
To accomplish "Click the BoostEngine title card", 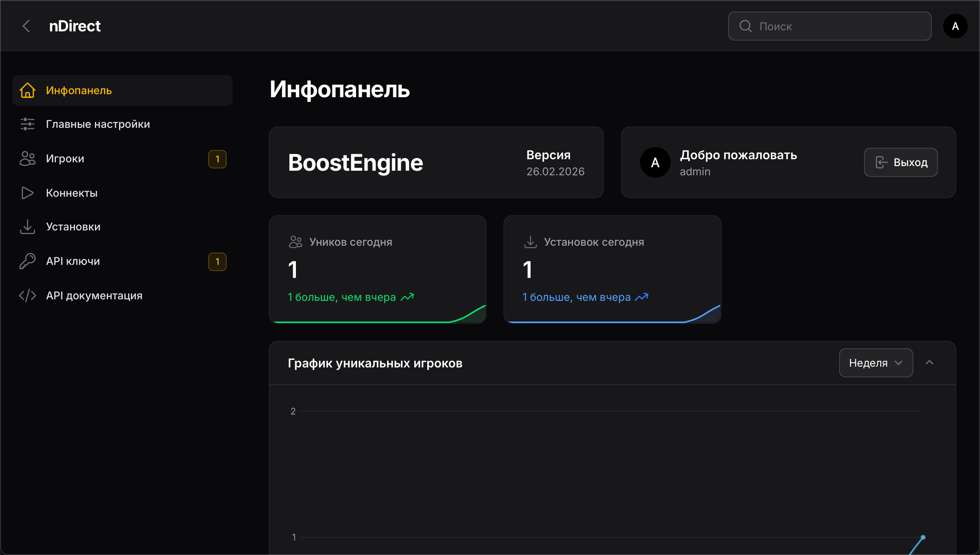I will point(355,162).
